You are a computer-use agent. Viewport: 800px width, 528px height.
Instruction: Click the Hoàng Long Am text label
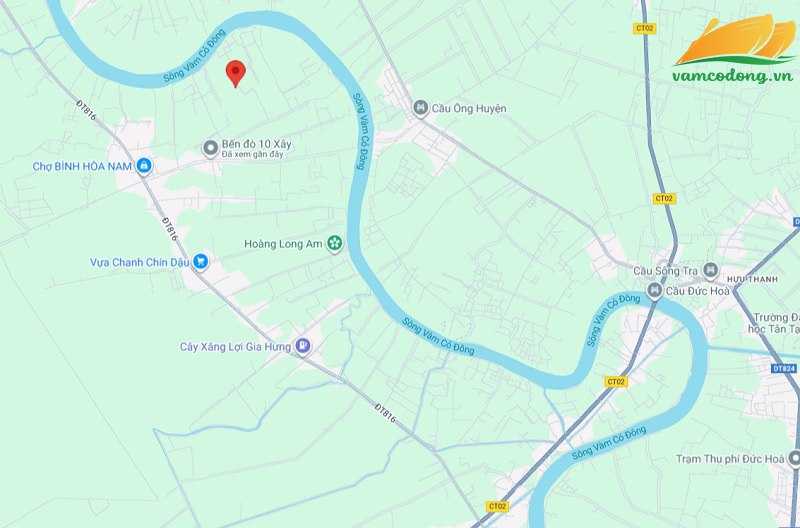283,244
